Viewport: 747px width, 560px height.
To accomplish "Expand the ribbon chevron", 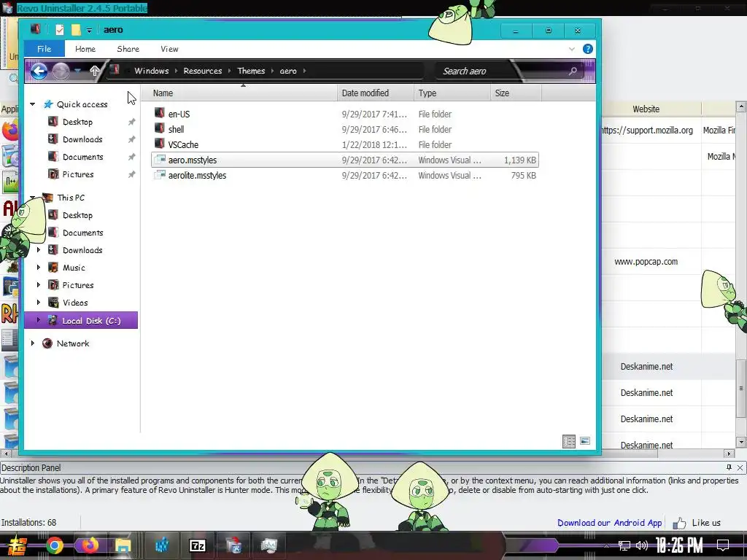I will 572,49.
